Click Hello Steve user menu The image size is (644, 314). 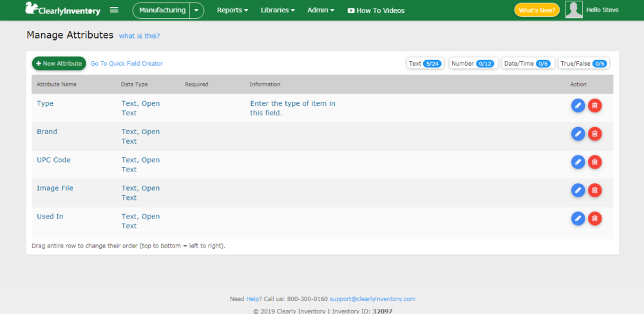(602, 10)
